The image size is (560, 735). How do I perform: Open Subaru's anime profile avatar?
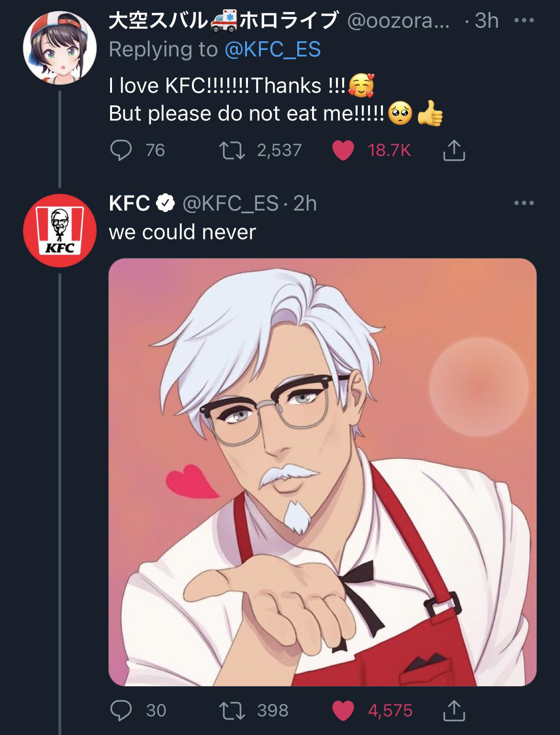(60, 48)
